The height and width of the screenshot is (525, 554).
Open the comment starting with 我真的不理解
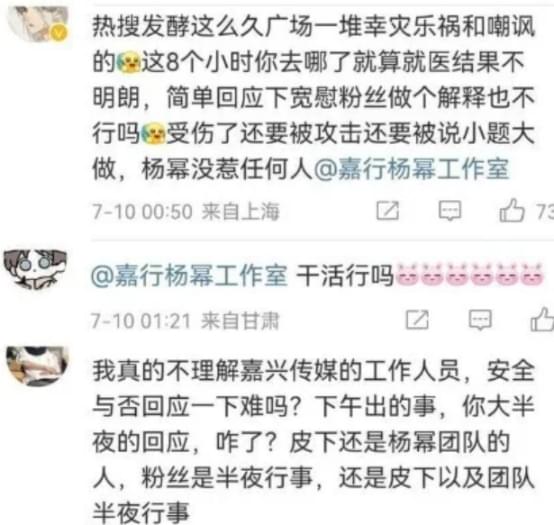pyautogui.click(x=313, y=442)
